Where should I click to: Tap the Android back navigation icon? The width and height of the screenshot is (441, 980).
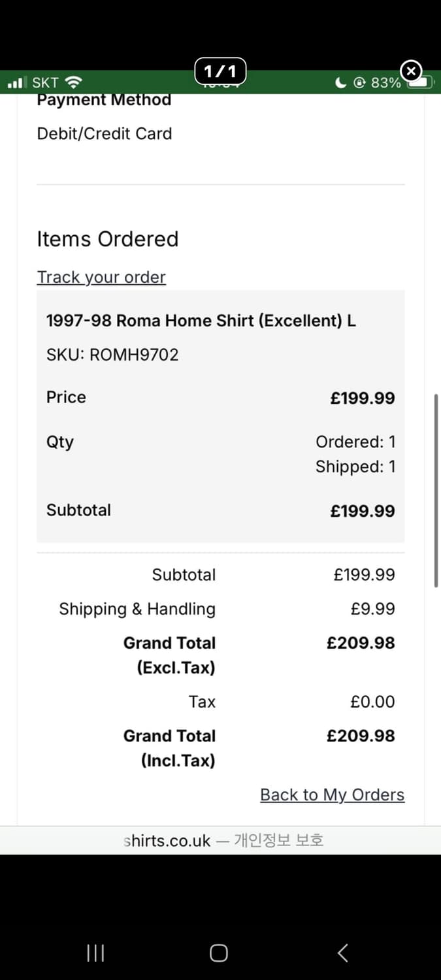(x=342, y=953)
